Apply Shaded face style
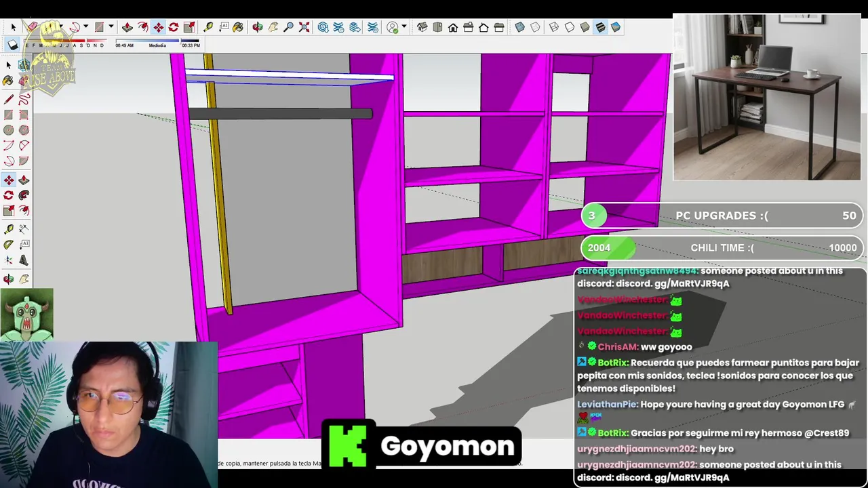 [585, 27]
